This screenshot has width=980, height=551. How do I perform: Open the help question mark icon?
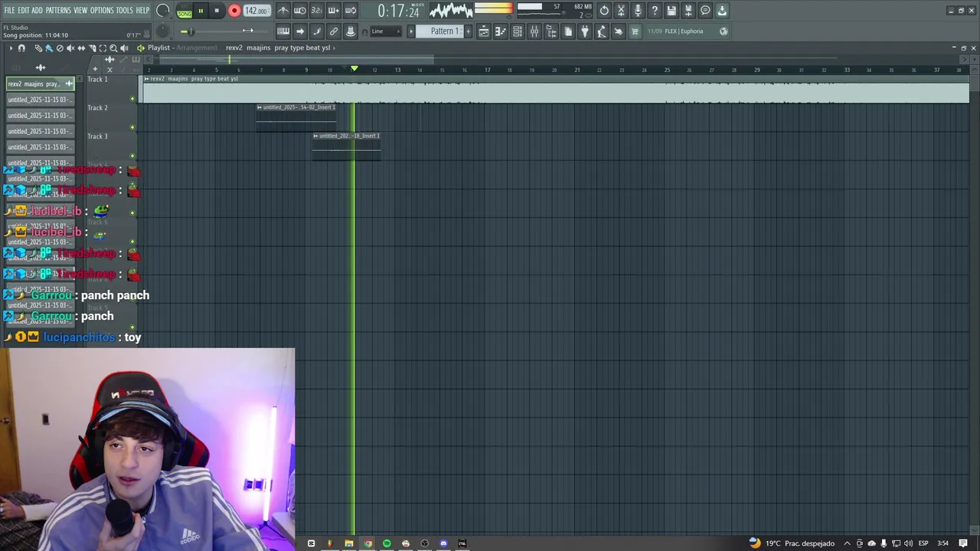point(655,11)
